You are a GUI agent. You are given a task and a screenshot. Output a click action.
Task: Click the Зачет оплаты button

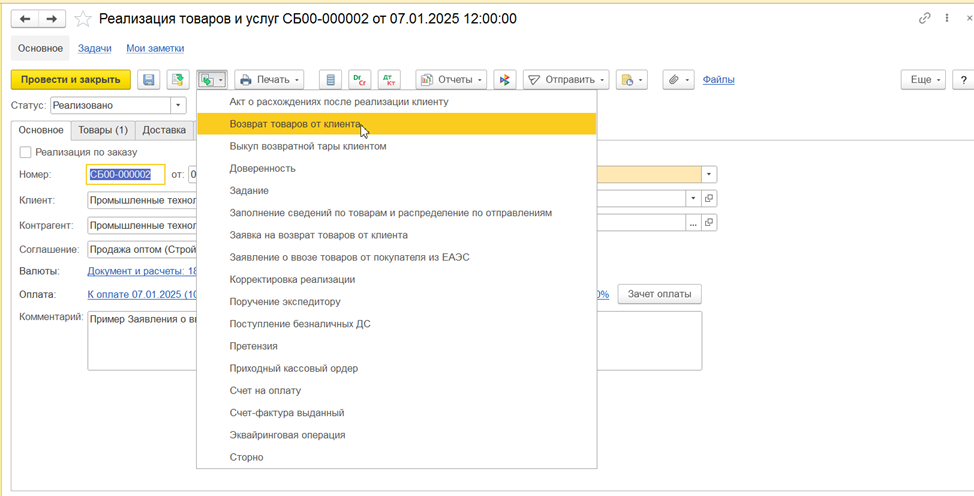660,294
